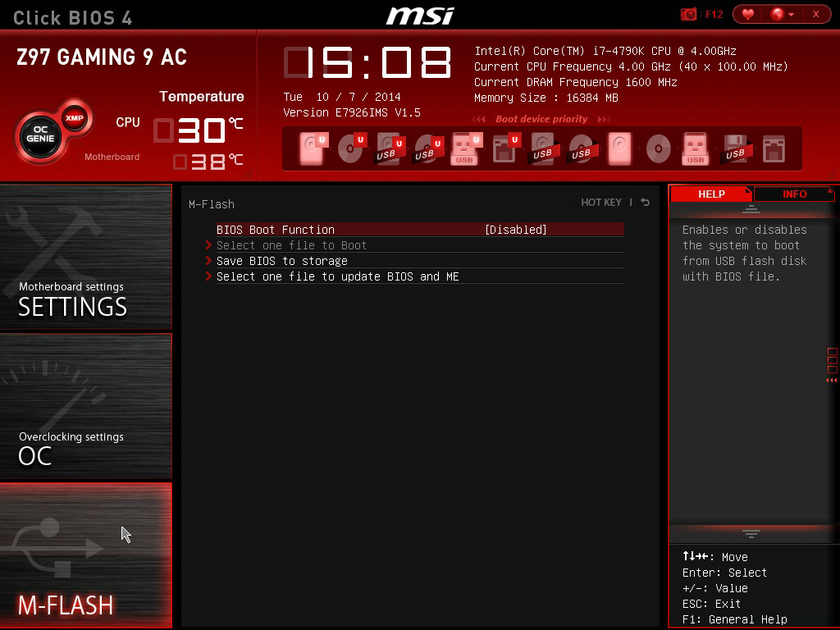Click right arrows beside Boot device priority

point(604,119)
